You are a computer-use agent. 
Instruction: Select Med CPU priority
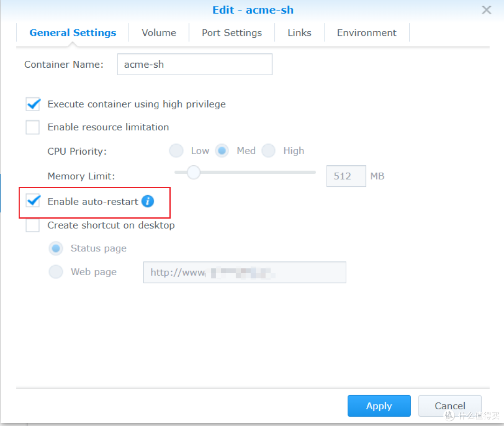[222, 151]
